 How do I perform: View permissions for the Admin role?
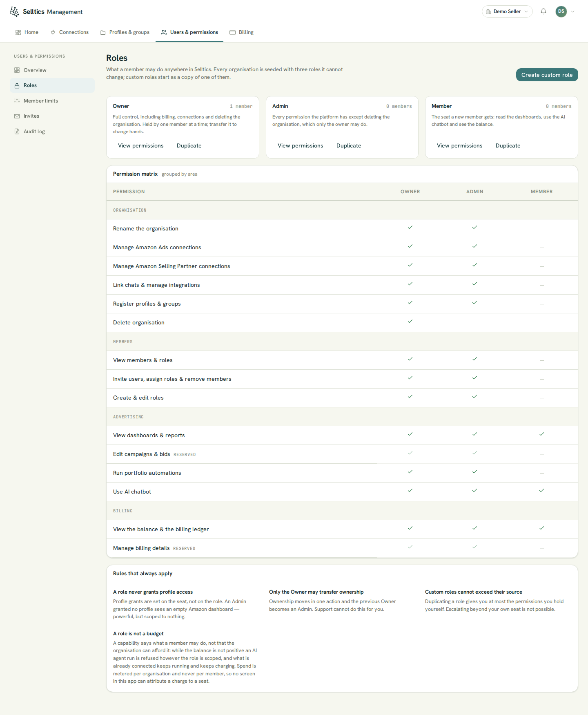coord(301,145)
